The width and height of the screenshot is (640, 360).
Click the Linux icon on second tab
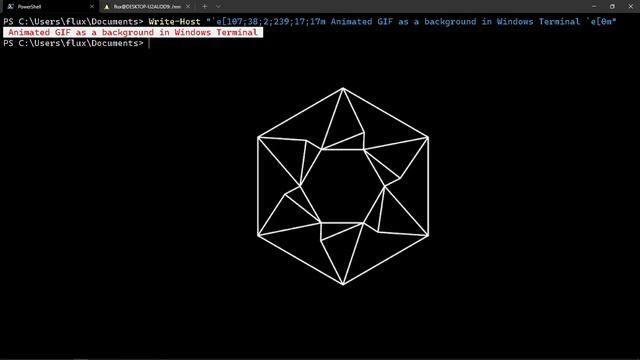tap(107, 7)
